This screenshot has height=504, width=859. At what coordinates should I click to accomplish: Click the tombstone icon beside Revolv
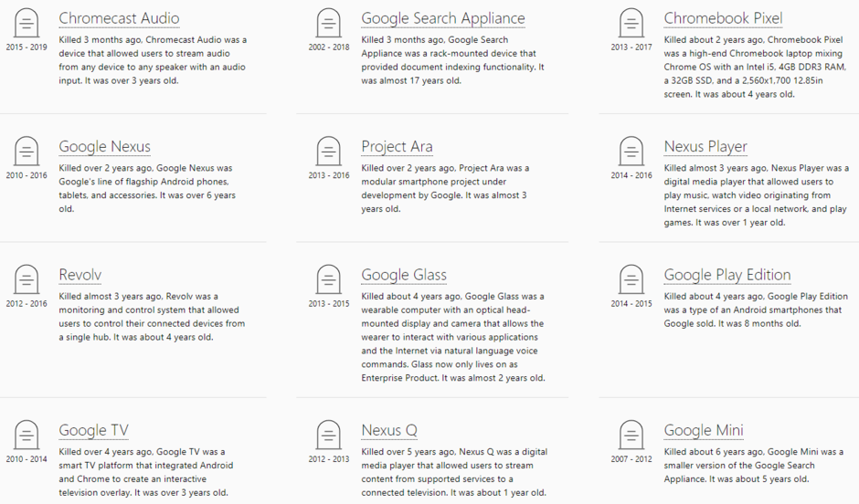click(x=27, y=279)
